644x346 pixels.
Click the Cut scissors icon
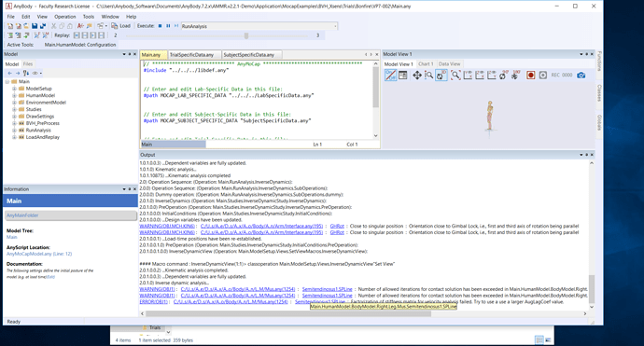[53, 26]
